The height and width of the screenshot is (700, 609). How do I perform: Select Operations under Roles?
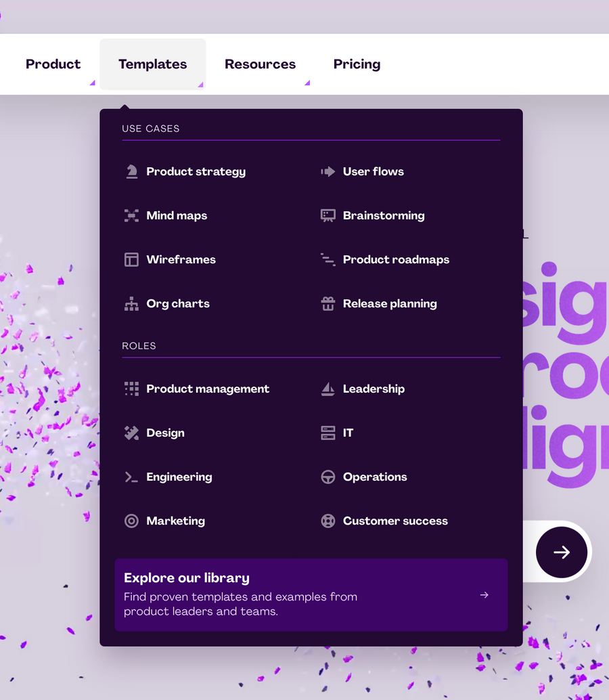point(374,477)
